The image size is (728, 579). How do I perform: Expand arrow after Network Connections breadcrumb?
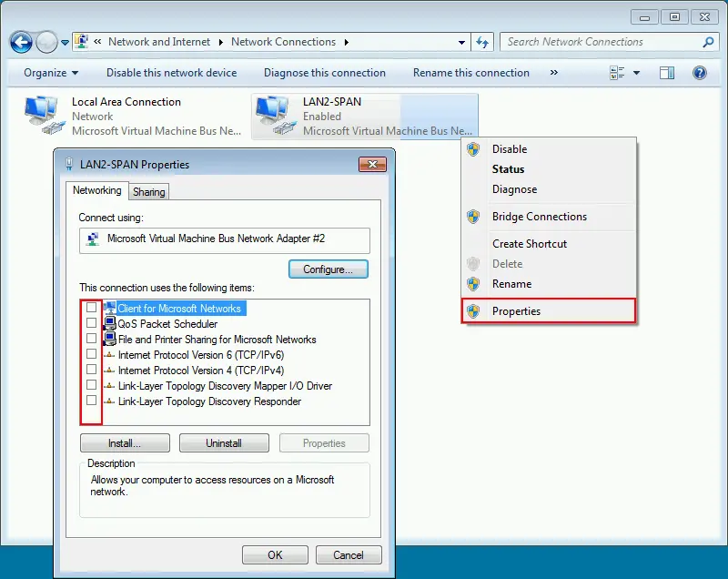click(347, 42)
